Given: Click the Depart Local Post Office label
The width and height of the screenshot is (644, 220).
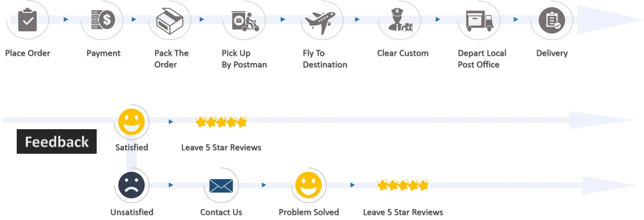Looking at the screenshot, I should [x=482, y=59].
